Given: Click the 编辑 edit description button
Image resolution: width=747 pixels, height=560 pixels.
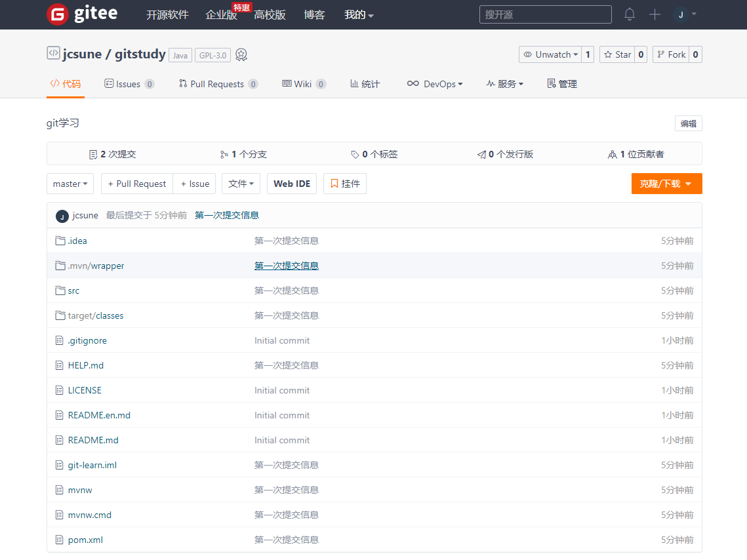Looking at the screenshot, I should [x=688, y=123].
